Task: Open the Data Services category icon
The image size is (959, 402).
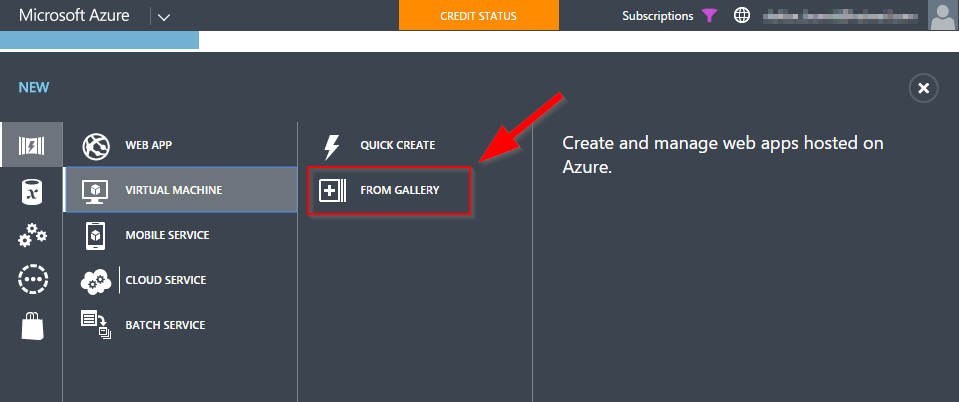Action: (31, 192)
